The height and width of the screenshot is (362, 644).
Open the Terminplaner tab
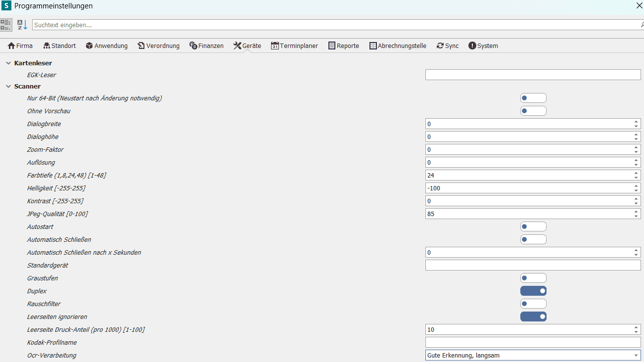pyautogui.click(x=294, y=45)
